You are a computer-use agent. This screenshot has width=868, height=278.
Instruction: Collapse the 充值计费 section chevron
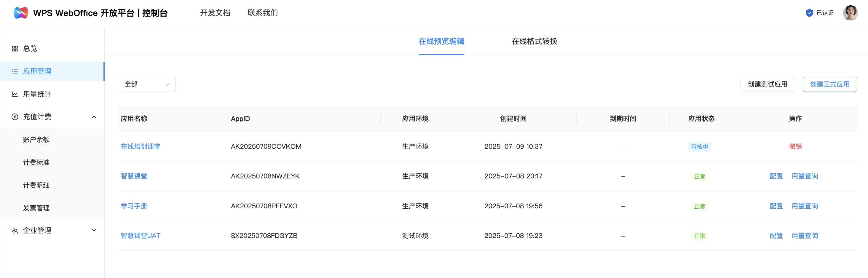click(94, 117)
